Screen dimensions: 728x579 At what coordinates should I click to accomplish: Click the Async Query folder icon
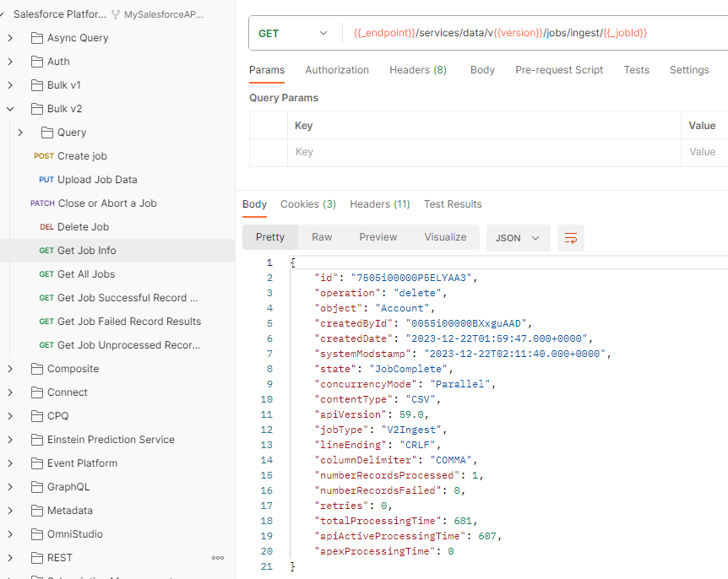(36, 38)
